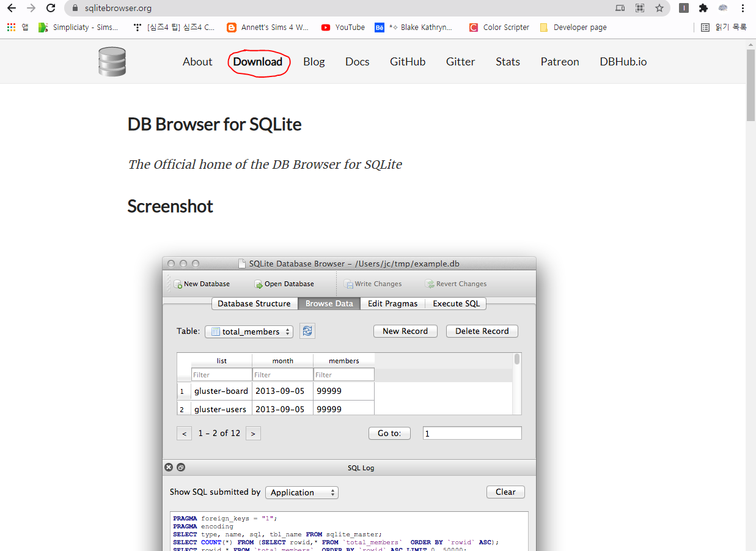The width and height of the screenshot is (756, 551).
Task: Click the page vertical scrollbar thumb
Action: click(x=751, y=85)
